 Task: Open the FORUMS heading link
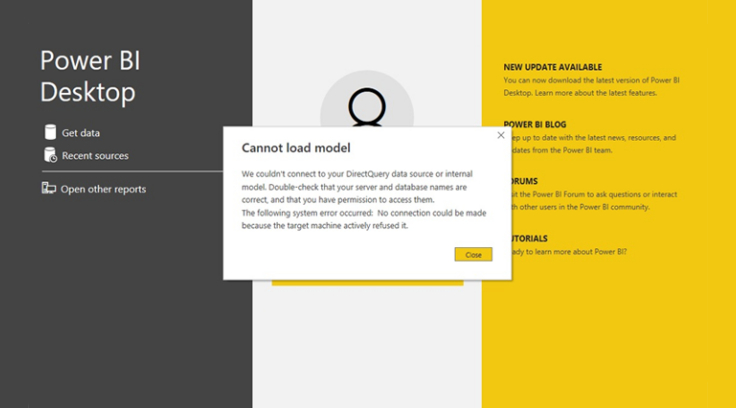[x=525, y=181]
